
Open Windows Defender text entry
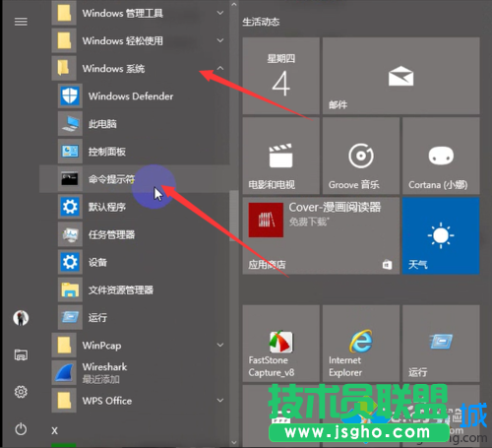coord(131,96)
